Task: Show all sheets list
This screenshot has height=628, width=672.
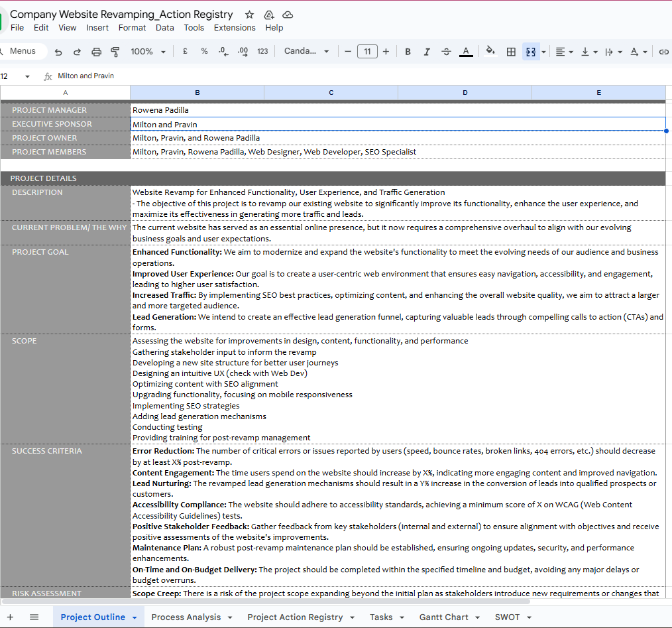Action: (x=34, y=617)
